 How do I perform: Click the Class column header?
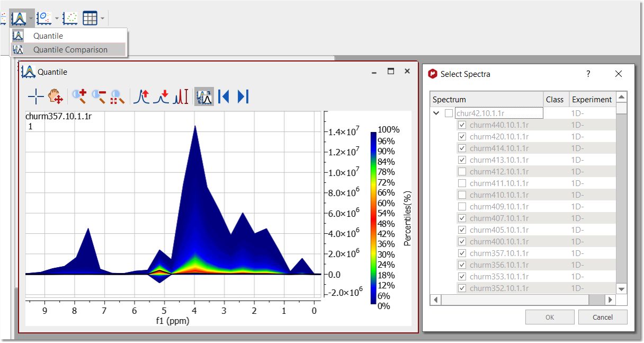tap(556, 99)
